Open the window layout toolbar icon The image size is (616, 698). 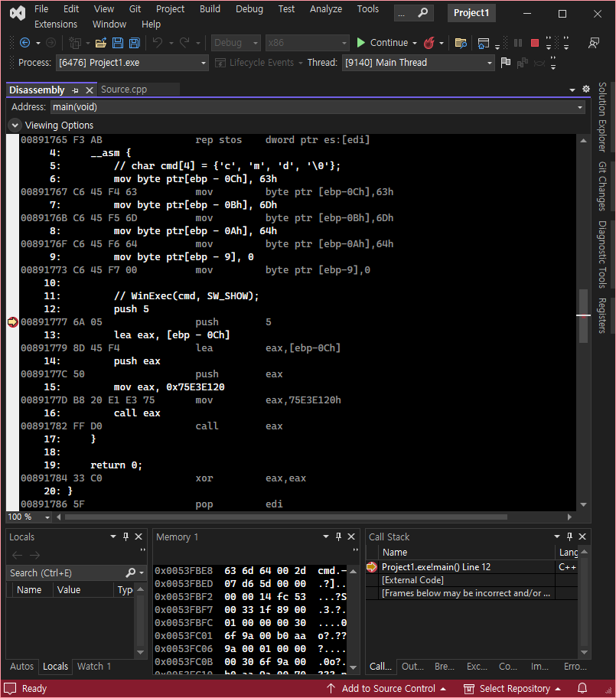point(484,43)
